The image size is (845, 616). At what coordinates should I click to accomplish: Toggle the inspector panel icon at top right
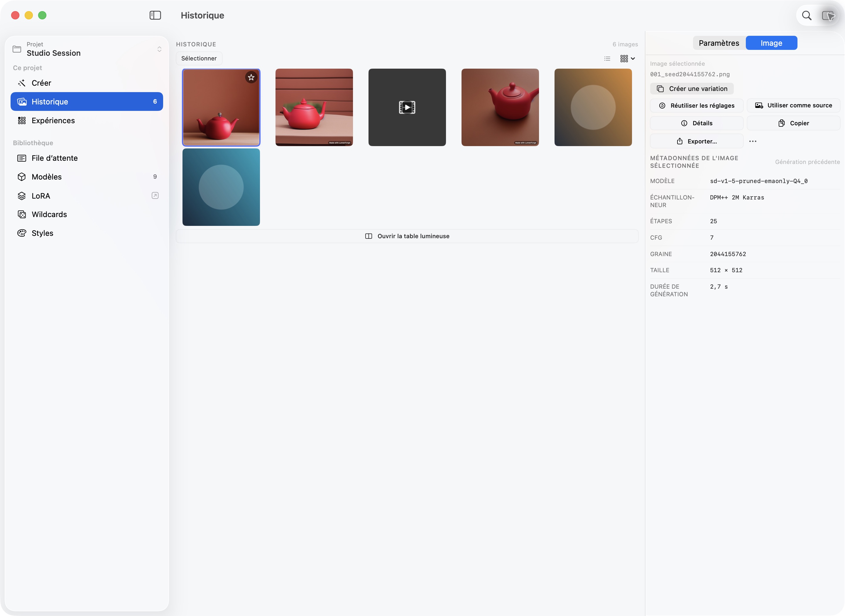coord(829,15)
